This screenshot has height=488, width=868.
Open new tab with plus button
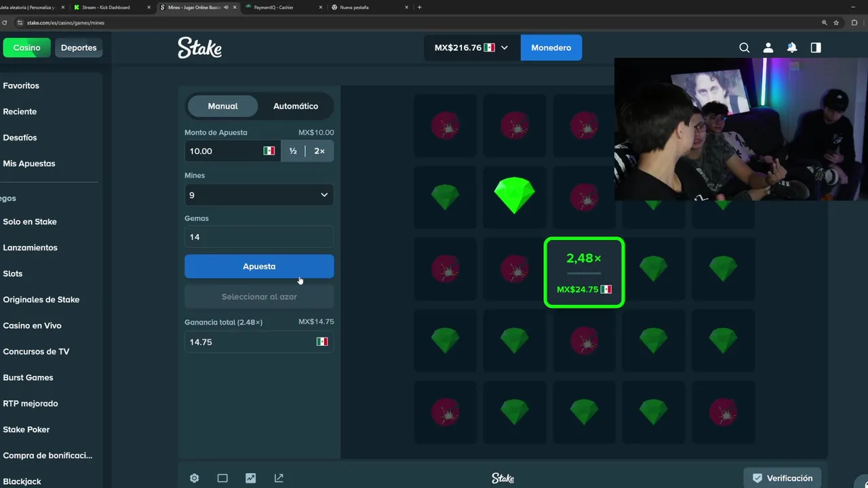coord(419,7)
